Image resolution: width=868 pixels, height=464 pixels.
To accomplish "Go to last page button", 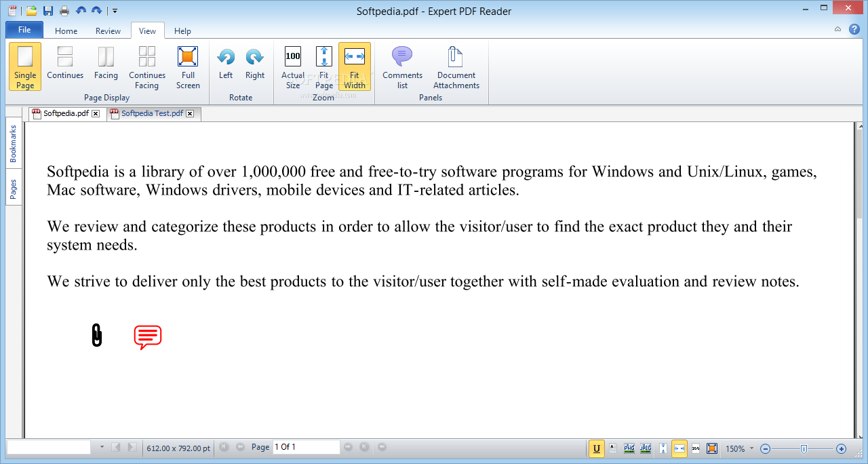I will pos(364,447).
